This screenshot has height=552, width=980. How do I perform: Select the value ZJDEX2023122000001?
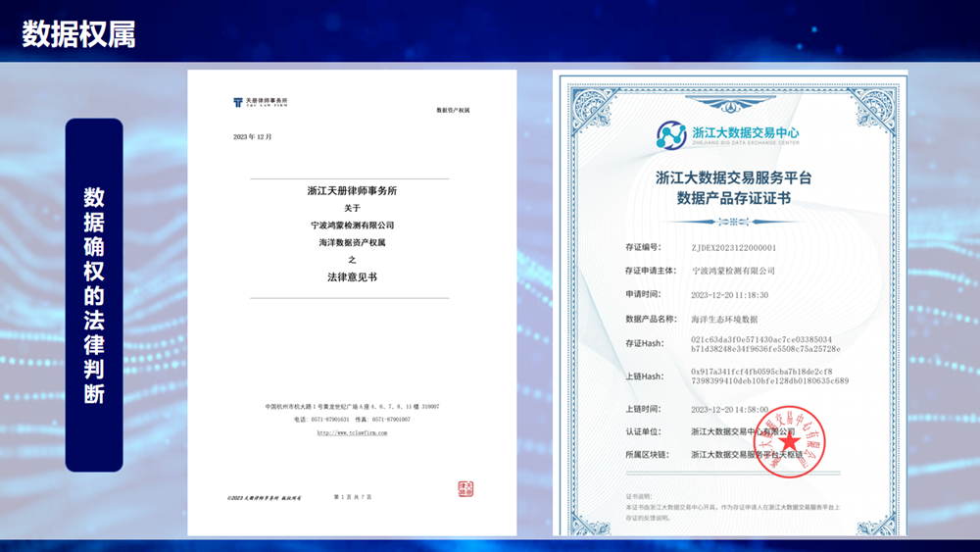point(734,247)
